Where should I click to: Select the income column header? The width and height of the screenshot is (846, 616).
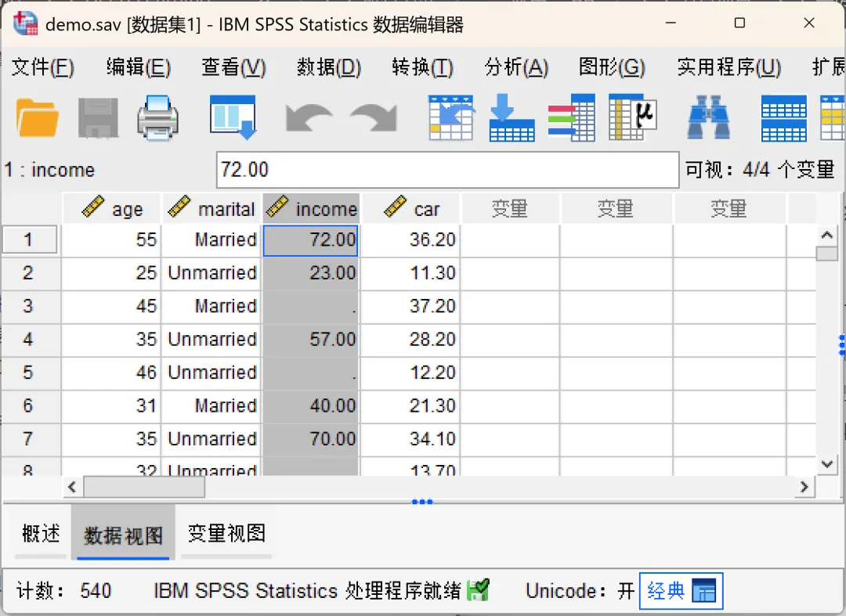[x=311, y=208]
